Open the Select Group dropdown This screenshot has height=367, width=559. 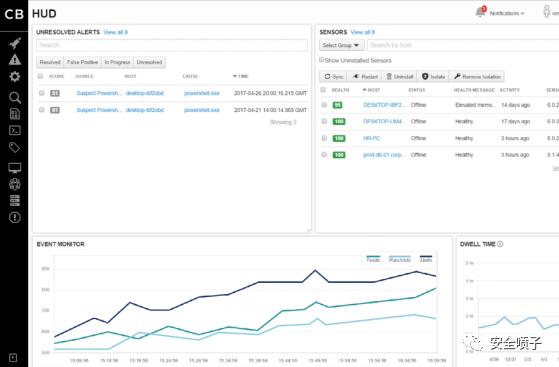coord(341,45)
